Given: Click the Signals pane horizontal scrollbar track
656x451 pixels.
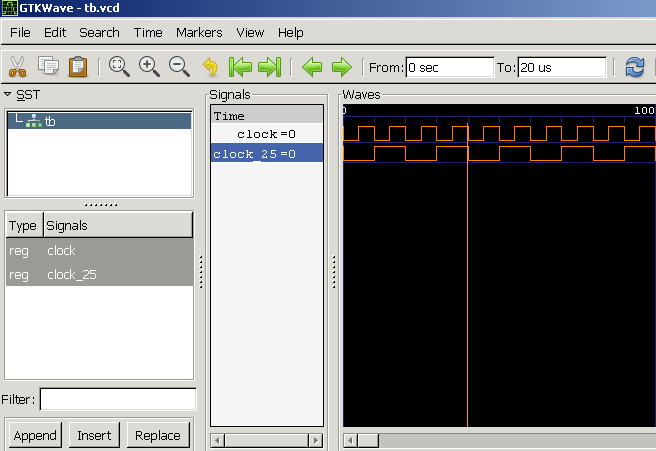Looking at the screenshot, I should (266, 441).
